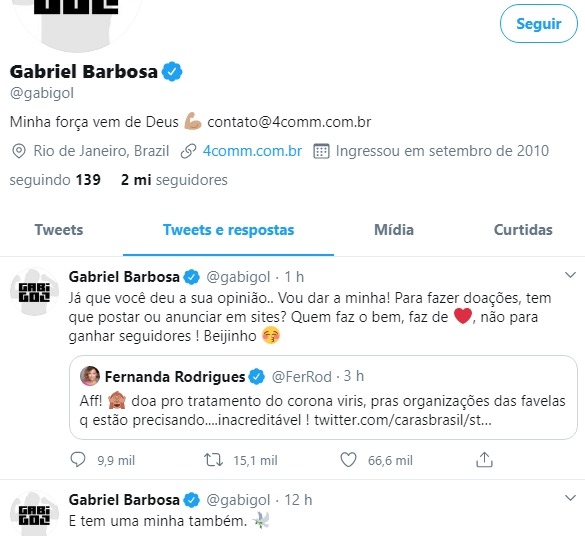Click the GabiGol avatar on first tweet
Screen dimensions: 585x536
tap(34, 292)
